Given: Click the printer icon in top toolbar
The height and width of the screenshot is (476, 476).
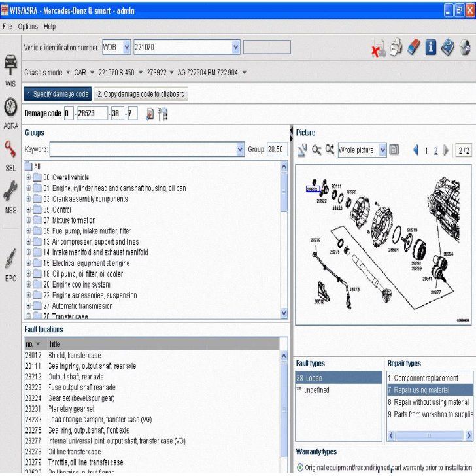Looking at the screenshot, I should (396, 47).
